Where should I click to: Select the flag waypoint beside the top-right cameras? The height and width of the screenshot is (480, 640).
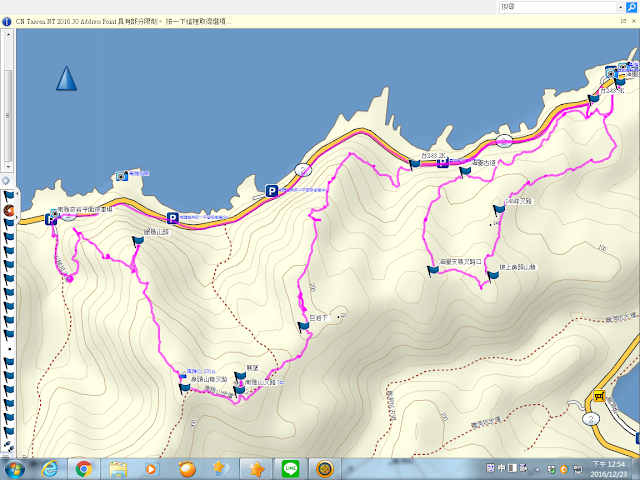(620, 82)
